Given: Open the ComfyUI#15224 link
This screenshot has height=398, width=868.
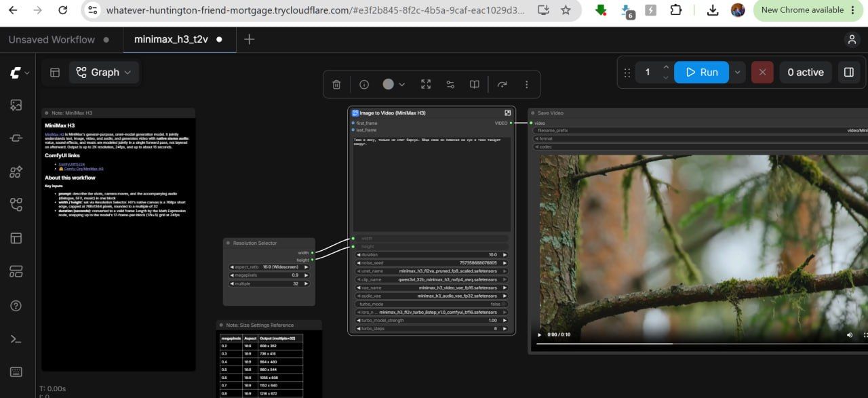Looking at the screenshot, I should tap(72, 164).
